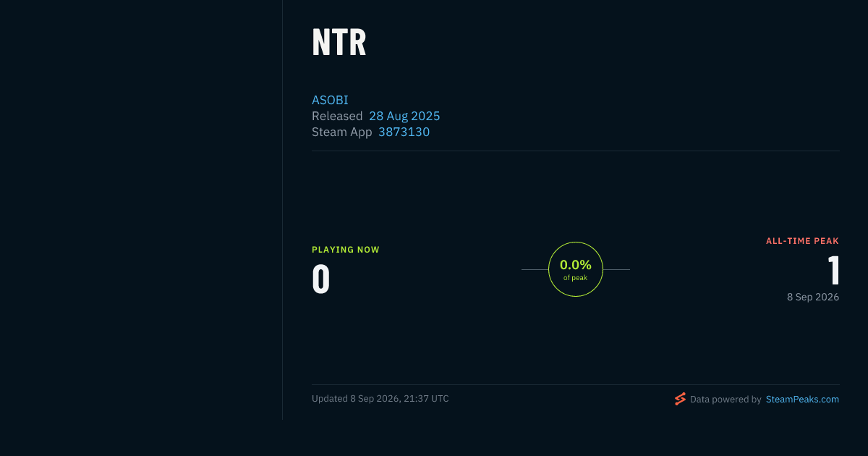Click the Playing Now label

pos(346,250)
